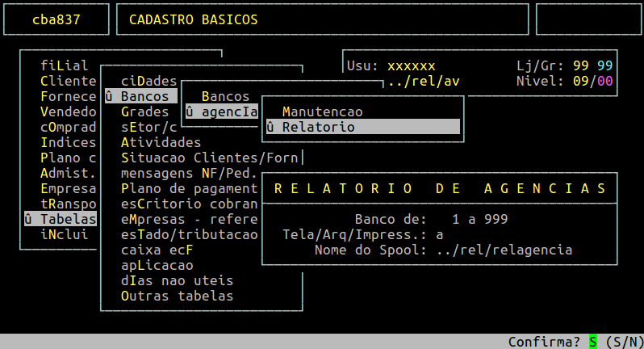Open the ciDades table entry
This screenshot has height=349, width=644.
pyautogui.click(x=148, y=81)
